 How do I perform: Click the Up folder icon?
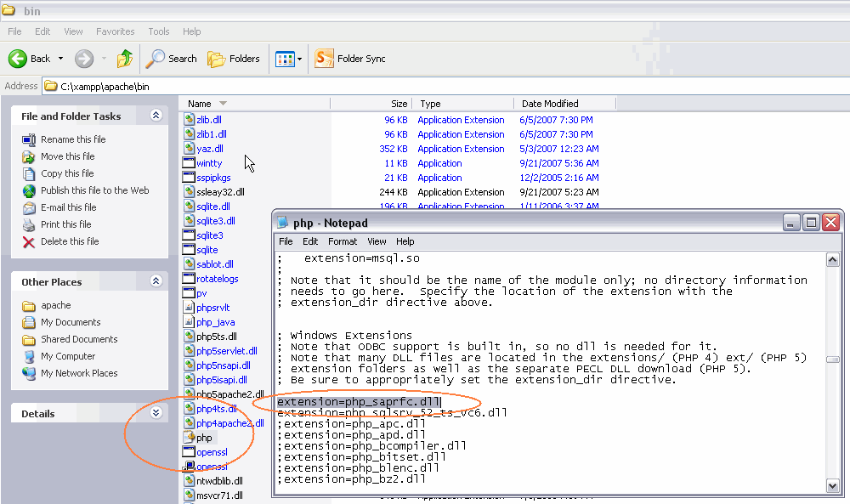pyautogui.click(x=125, y=59)
